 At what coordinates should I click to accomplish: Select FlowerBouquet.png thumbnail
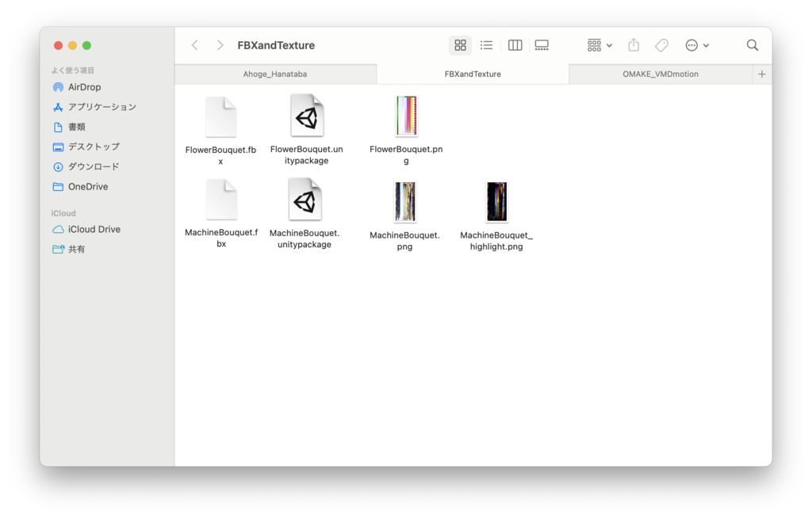(x=407, y=116)
